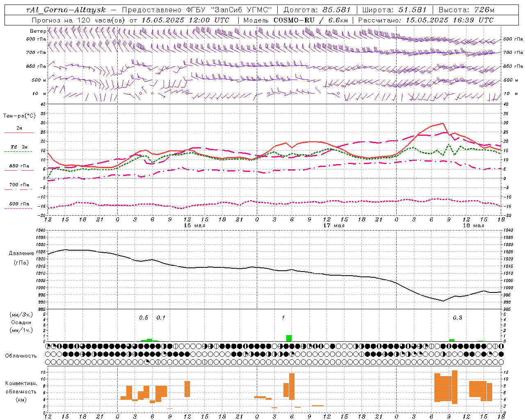Click the dotted line under the 500 гПа temperature legend
Screen dimensions: 525x420
(x=18, y=209)
